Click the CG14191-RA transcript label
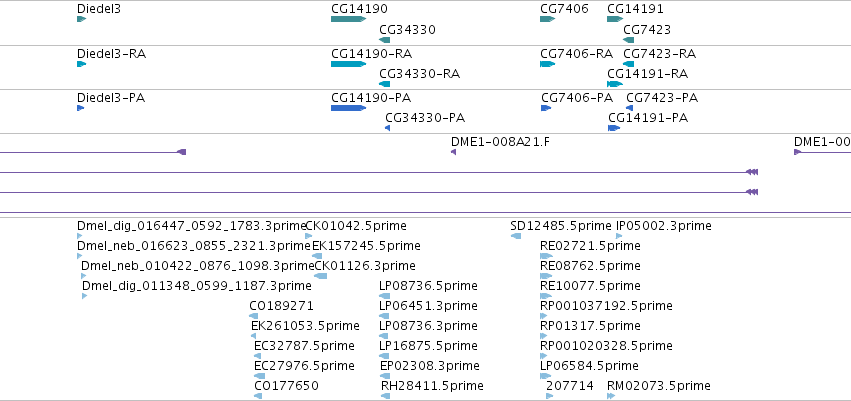Image resolution: width=851 pixels, height=401 pixels. (x=647, y=74)
